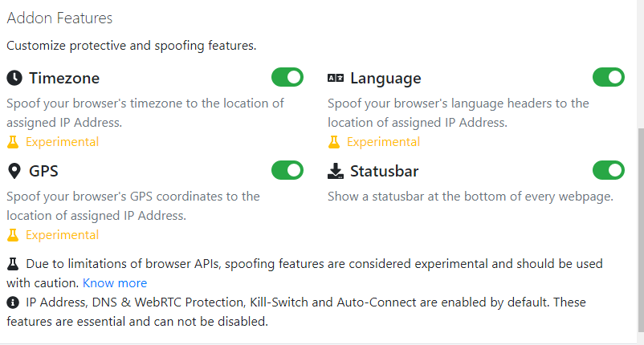Screen dimensions: 644x345
Task: Click the flask icon under GPS description
Action: 13,235
